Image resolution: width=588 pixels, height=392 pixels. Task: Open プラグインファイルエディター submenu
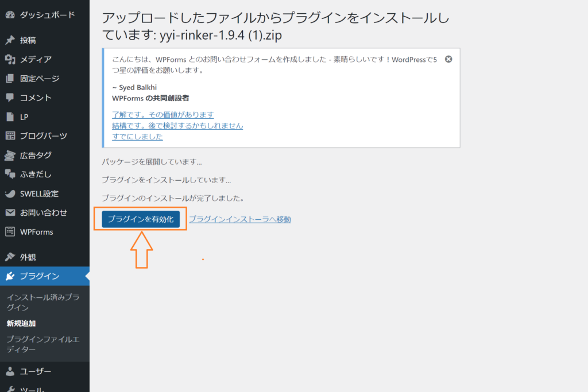pyautogui.click(x=42, y=344)
